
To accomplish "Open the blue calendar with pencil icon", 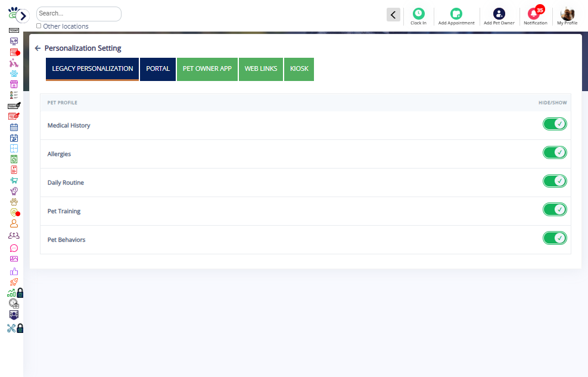I will tap(14, 138).
